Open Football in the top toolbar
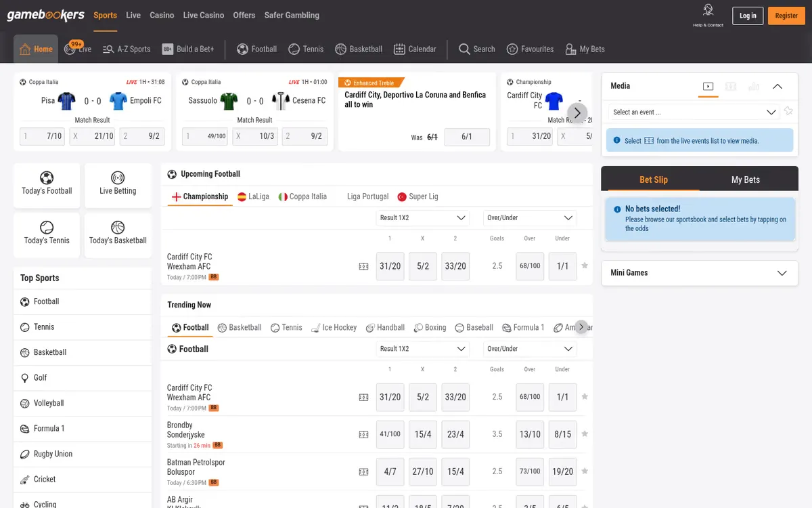 tap(257, 49)
